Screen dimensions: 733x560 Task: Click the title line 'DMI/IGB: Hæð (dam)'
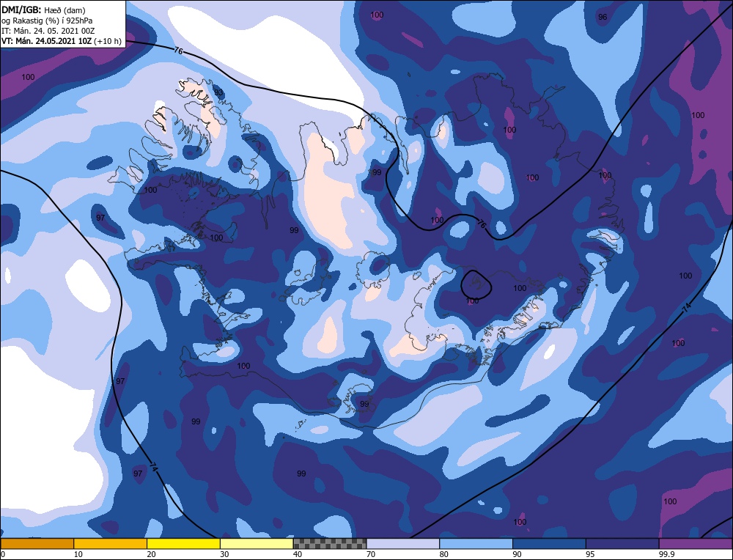[x=44, y=10]
